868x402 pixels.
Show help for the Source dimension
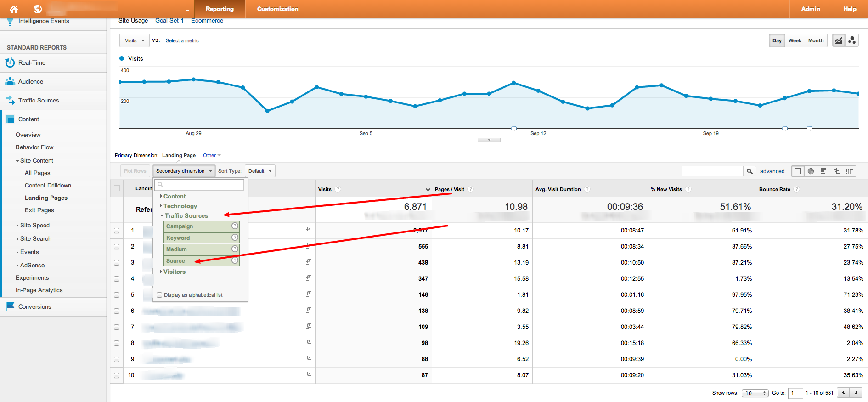click(235, 260)
